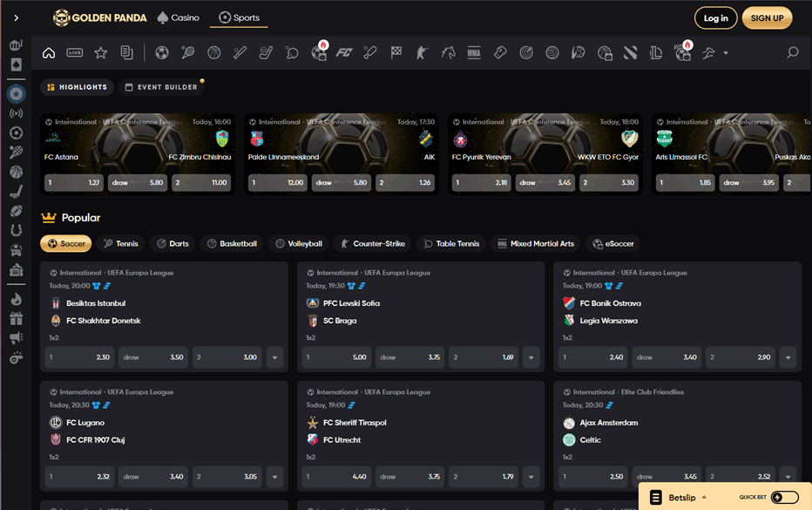Click the SIGN UP button
812x510 pixels.
767,18
